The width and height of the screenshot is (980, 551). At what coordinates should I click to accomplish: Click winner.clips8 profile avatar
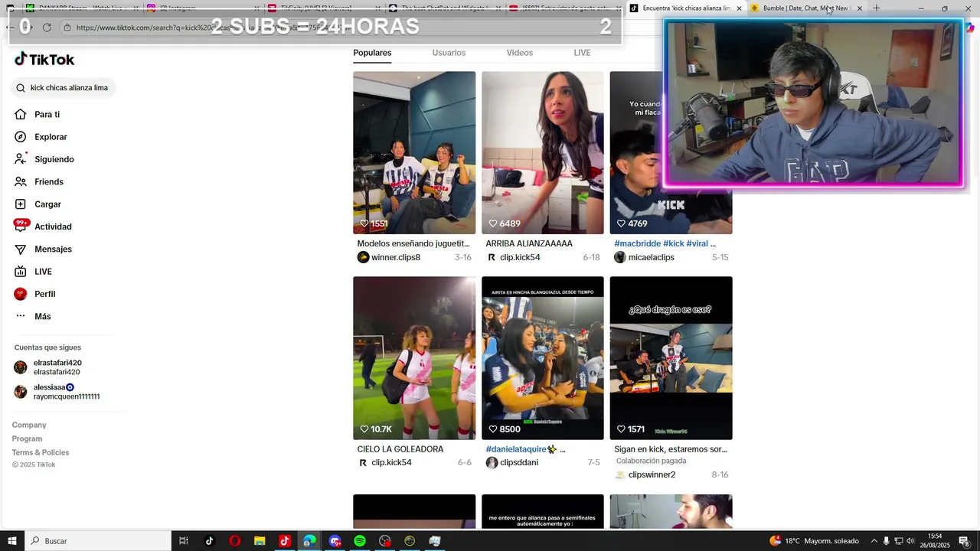(364, 258)
